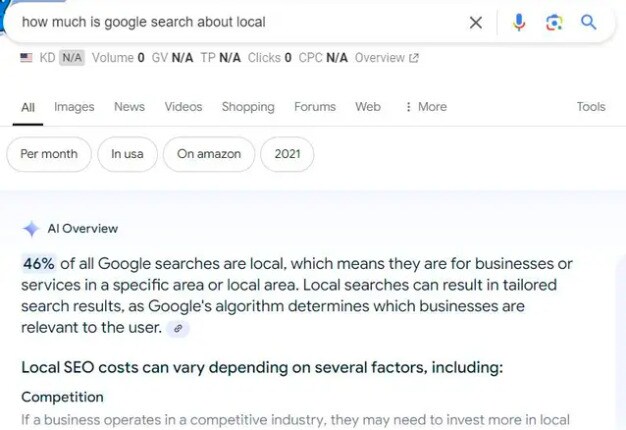The width and height of the screenshot is (626, 430).
Task: Select the On amazon suggestion chip
Action: 209,154
